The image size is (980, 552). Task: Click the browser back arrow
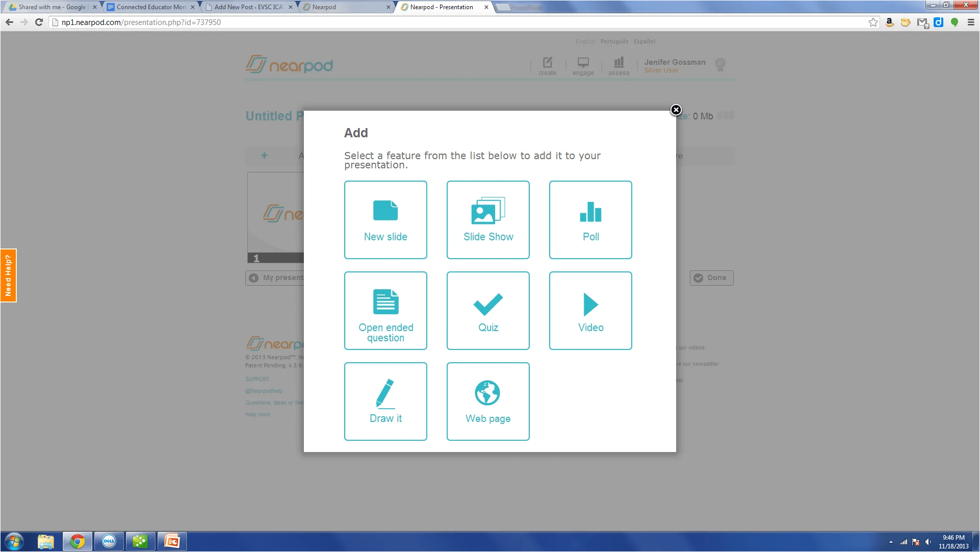tap(9, 22)
